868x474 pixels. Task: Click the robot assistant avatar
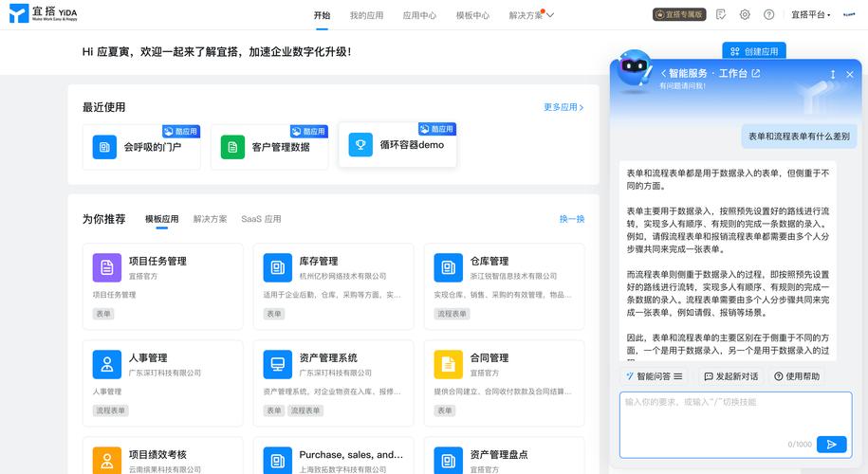(635, 68)
